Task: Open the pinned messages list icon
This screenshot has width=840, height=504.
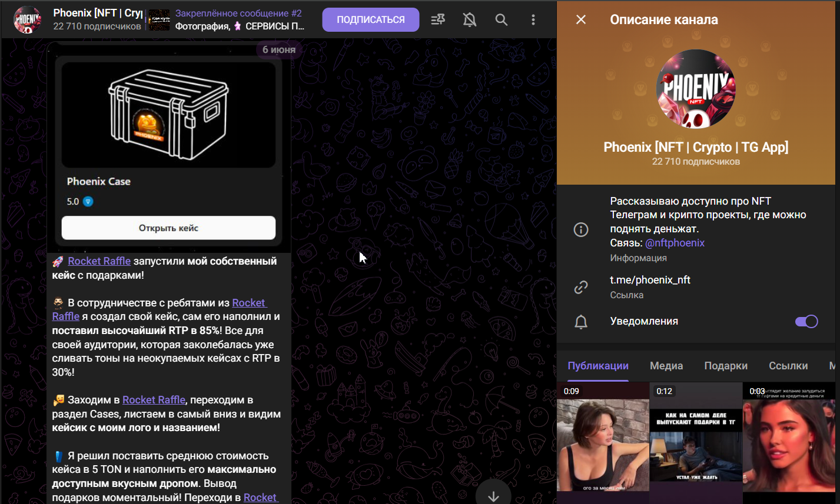Action: (438, 20)
